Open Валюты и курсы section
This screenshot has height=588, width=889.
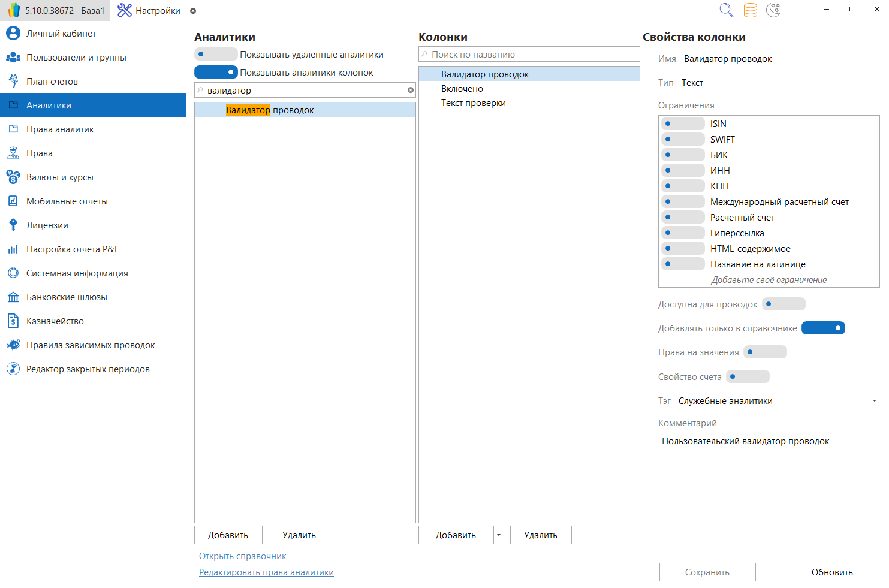click(59, 177)
